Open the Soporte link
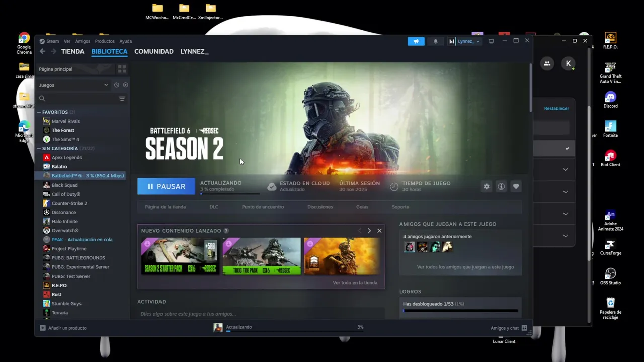Screen dimensions: 644x362 pos(400,207)
